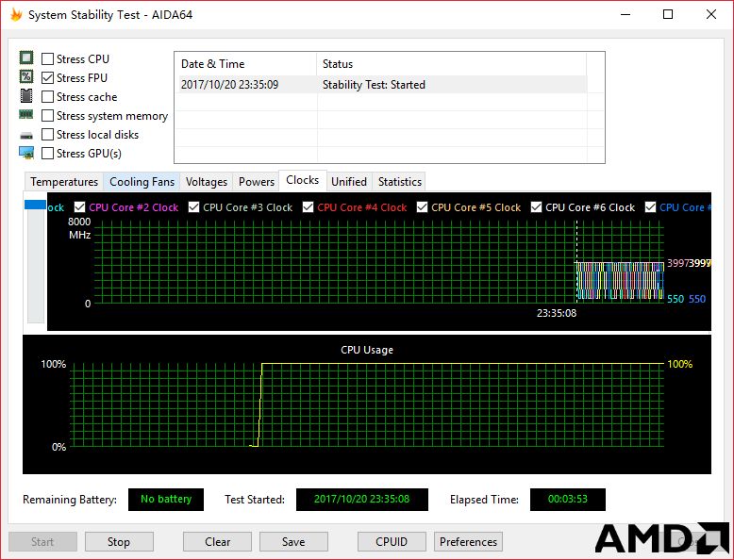Click the Stop button

[119, 542]
